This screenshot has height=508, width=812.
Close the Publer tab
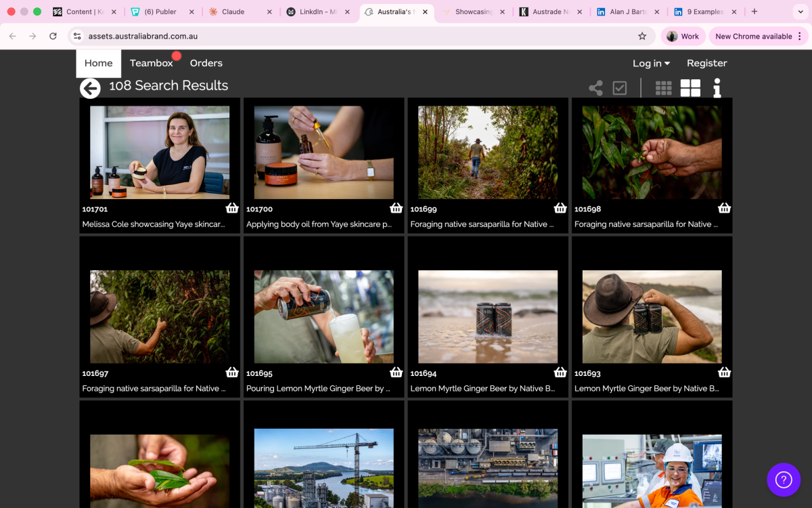tap(191, 12)
